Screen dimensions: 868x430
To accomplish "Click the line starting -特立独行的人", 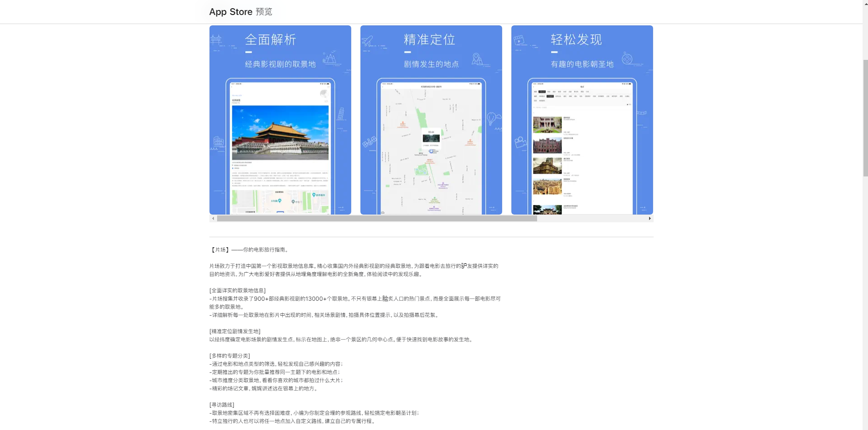I will click(293, 421).
